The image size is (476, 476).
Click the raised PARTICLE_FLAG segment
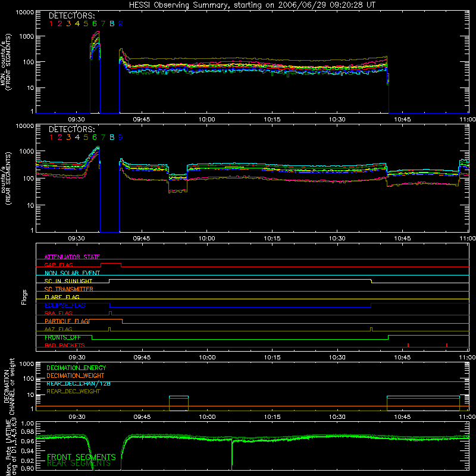tap(106, 320)
